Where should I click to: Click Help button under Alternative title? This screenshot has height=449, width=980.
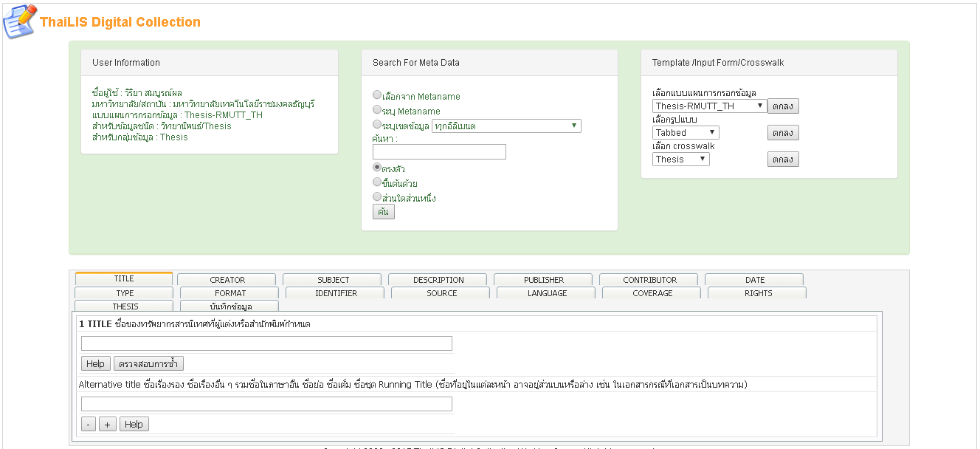(x=134, y=424)
